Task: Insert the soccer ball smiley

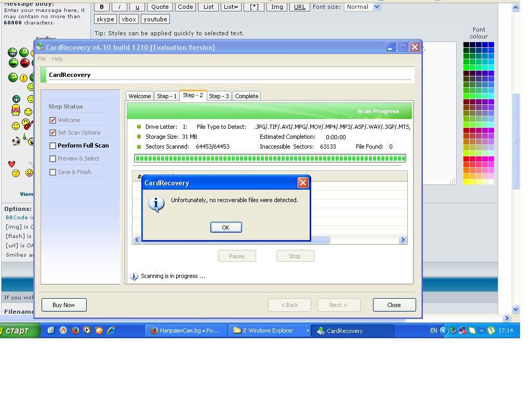Action: [x=16, y=141]
